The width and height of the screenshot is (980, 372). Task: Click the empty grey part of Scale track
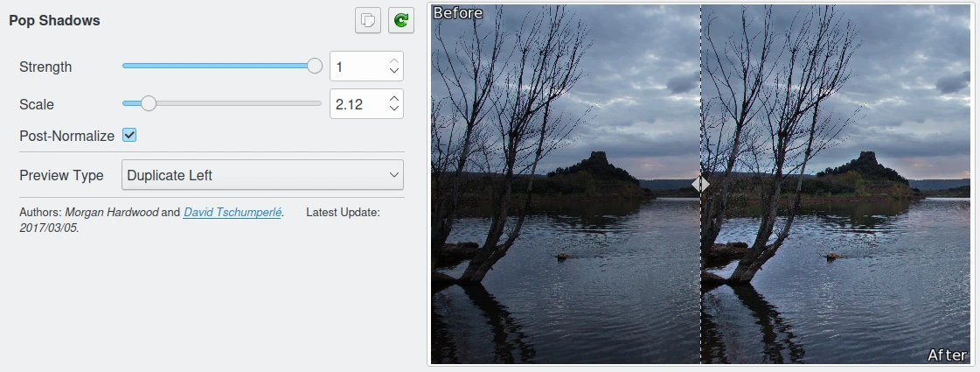236,103
